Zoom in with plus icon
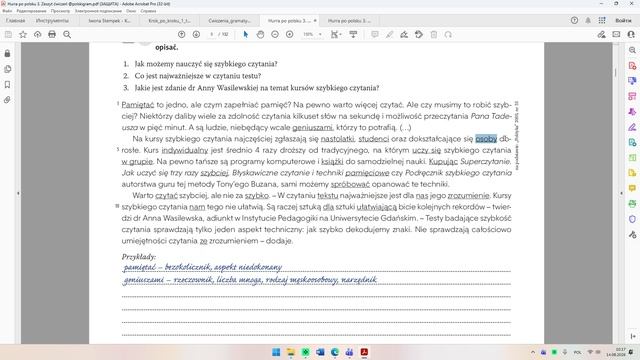Image resolution: width=640 pixels, height=360 pixels. 290,35
